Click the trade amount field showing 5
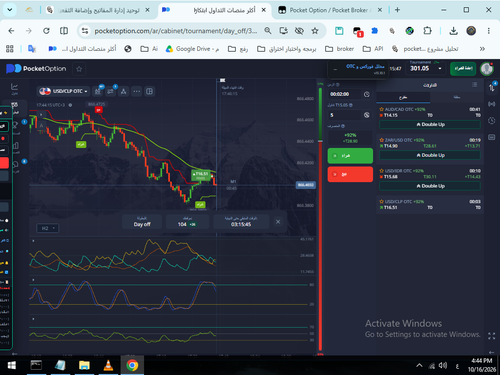Screen dimensions: 500x375 click(344, 115)
